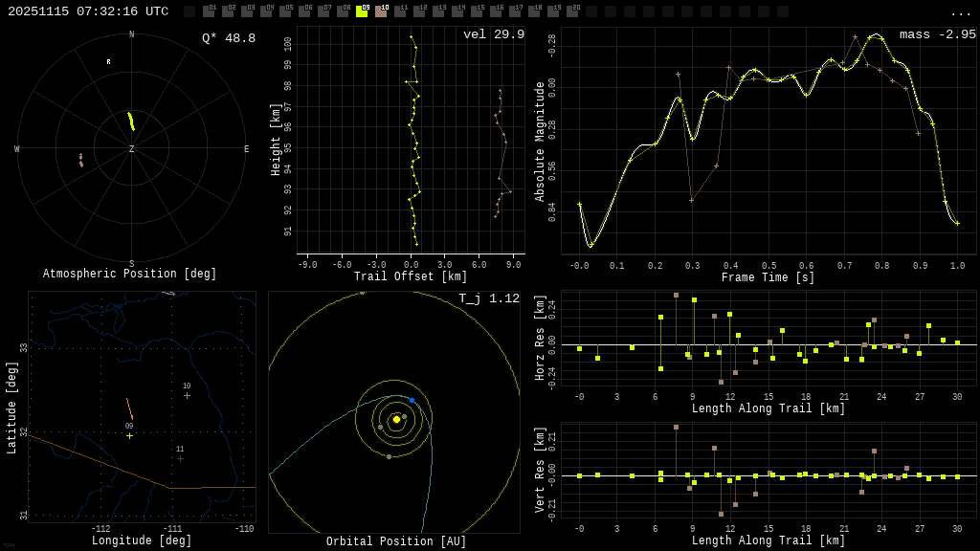The image size is (980, 551).
Task: Click the Latitude [deg] axis label
Action: (x=11, y=408)
